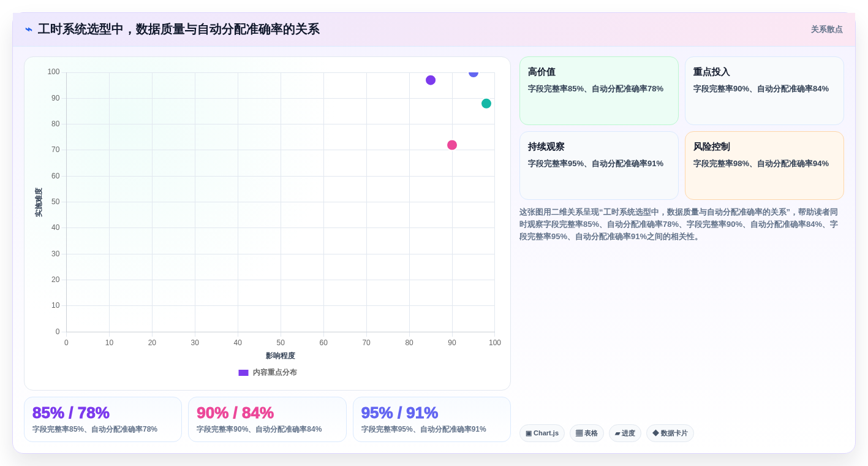Open the 持续观察 card
The width and height of the screenshot is (868, 466).
click(599, 166)
